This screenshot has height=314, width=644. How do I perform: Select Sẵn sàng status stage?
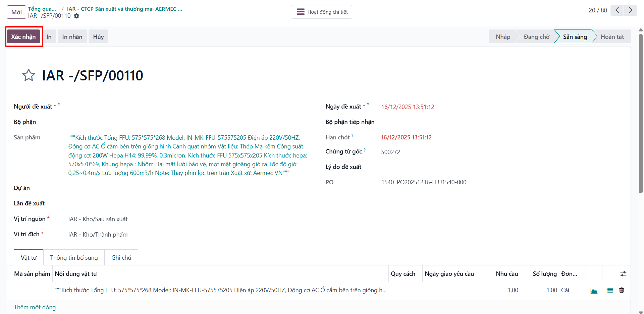575,37
